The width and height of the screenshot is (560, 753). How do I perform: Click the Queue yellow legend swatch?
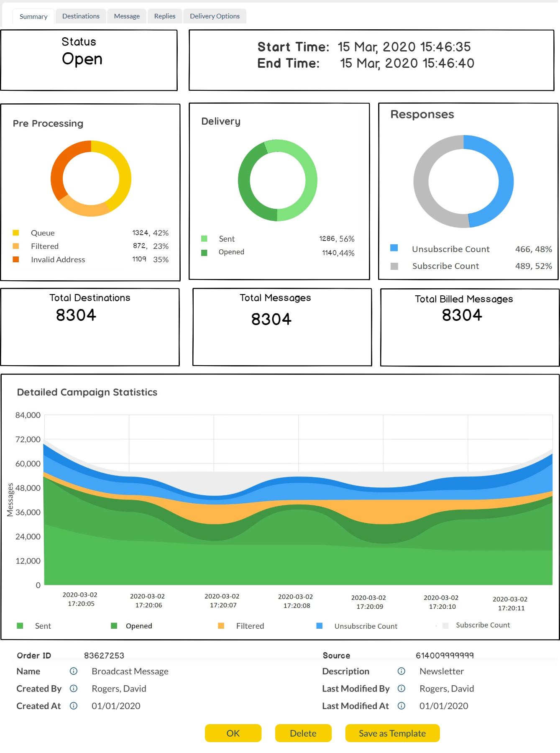click(x=16, y=233)
